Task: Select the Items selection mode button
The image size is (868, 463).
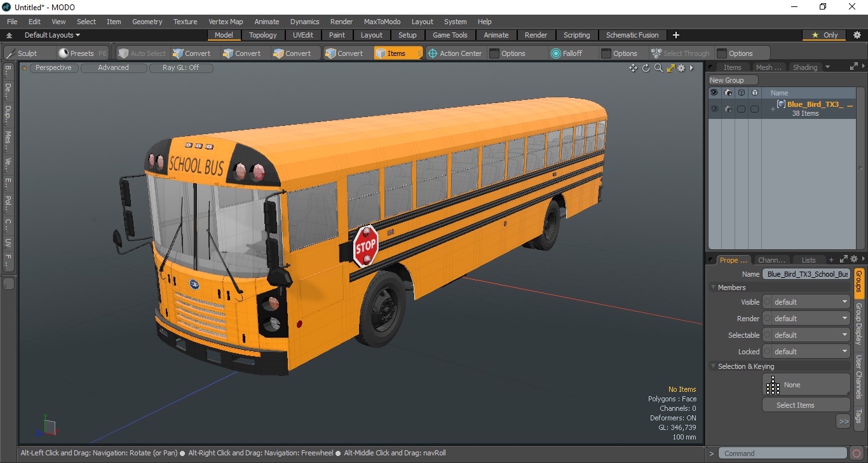Action: click(x=398, y=53)
